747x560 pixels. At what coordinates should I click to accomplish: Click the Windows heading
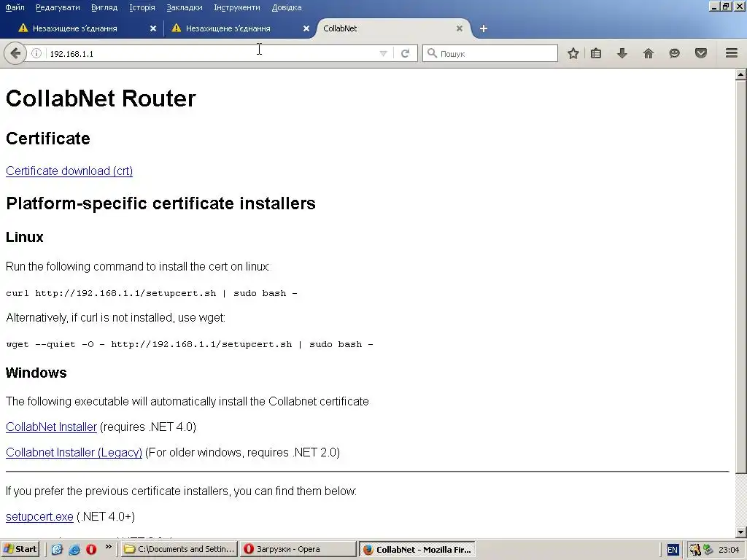point(36,373)
